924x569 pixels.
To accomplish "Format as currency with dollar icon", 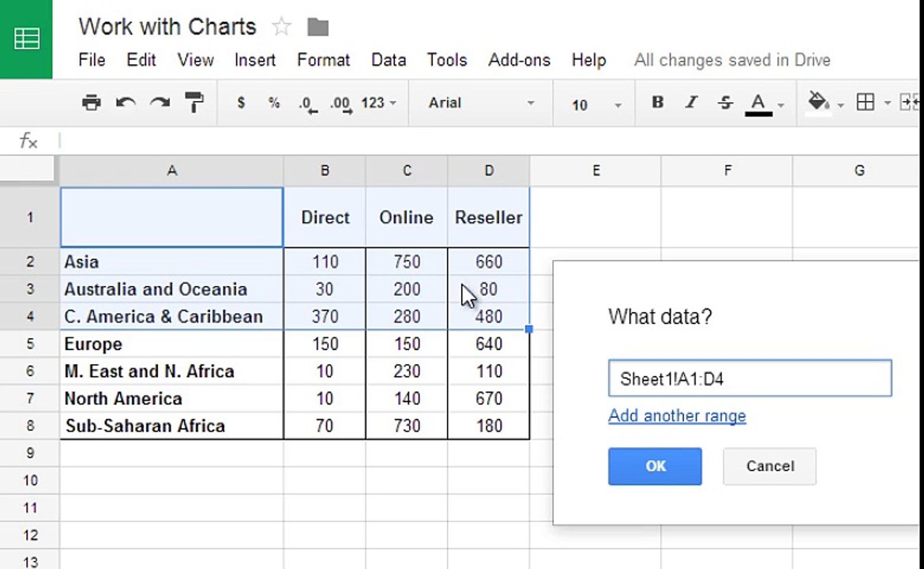I will pyautogui.click(x=241, y=103).
